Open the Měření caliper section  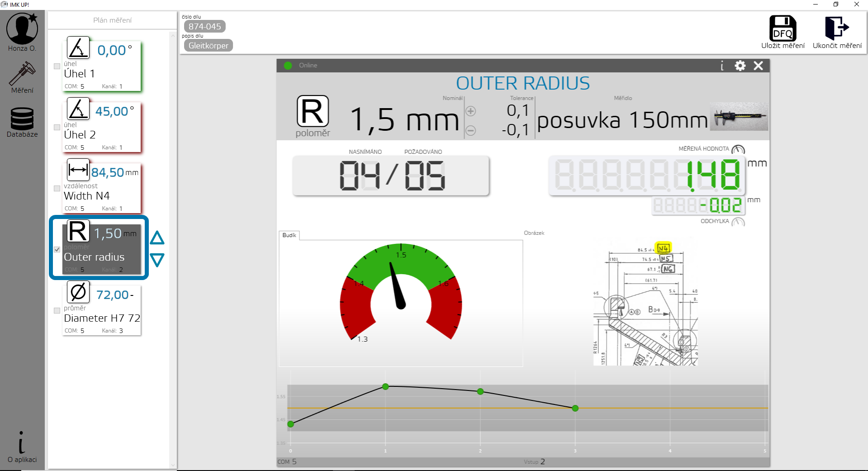(22, 78)
